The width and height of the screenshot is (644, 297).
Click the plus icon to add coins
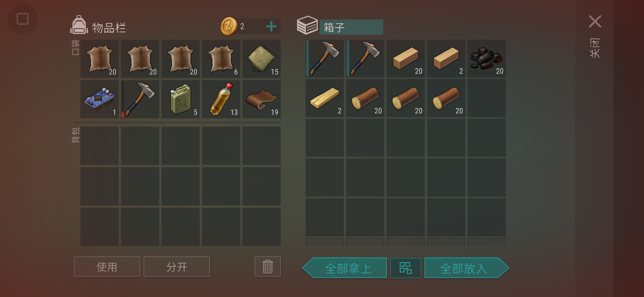point(271,26)
